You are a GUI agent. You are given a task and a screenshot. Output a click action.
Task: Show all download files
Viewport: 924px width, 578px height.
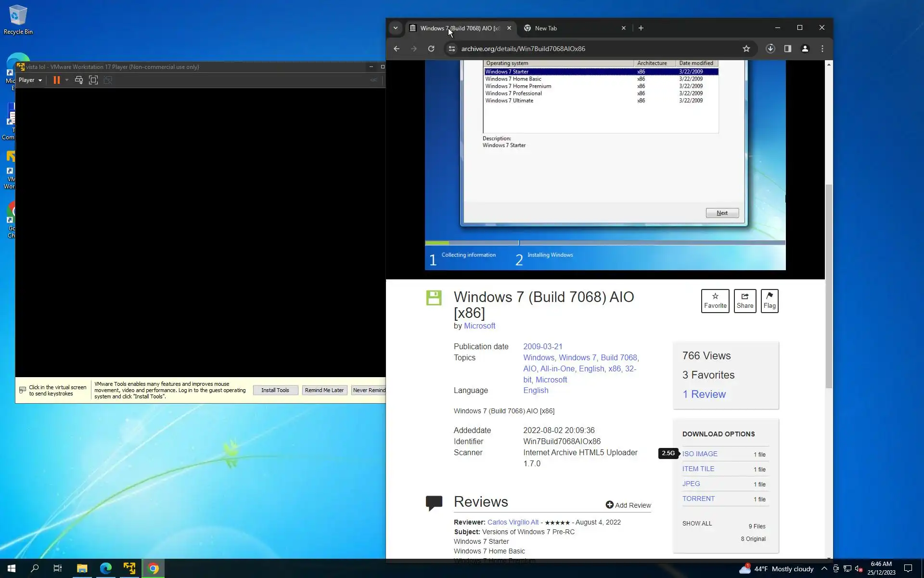pyautogui.click(x=696, y=524)
